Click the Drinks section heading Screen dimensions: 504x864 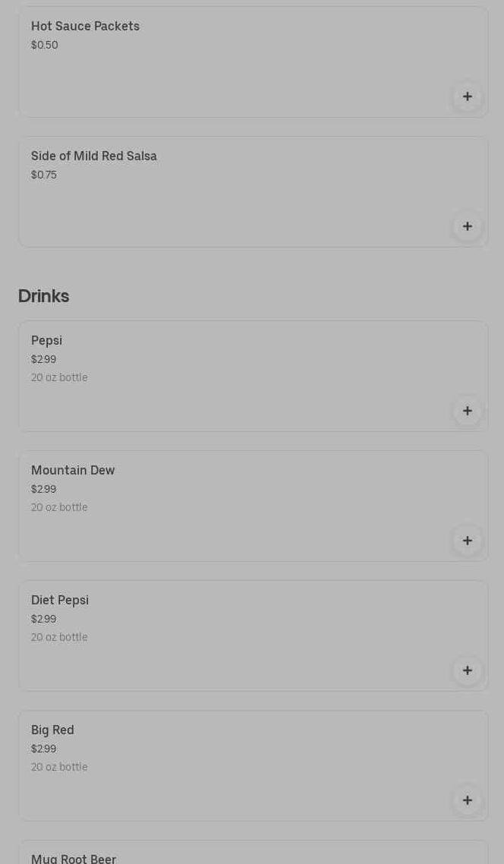[43, 296]
